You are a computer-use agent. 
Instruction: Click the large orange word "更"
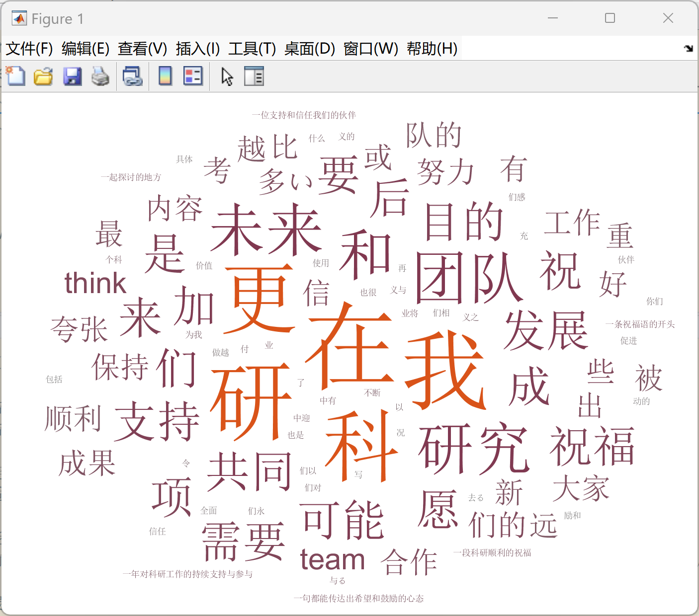(259, 298)
